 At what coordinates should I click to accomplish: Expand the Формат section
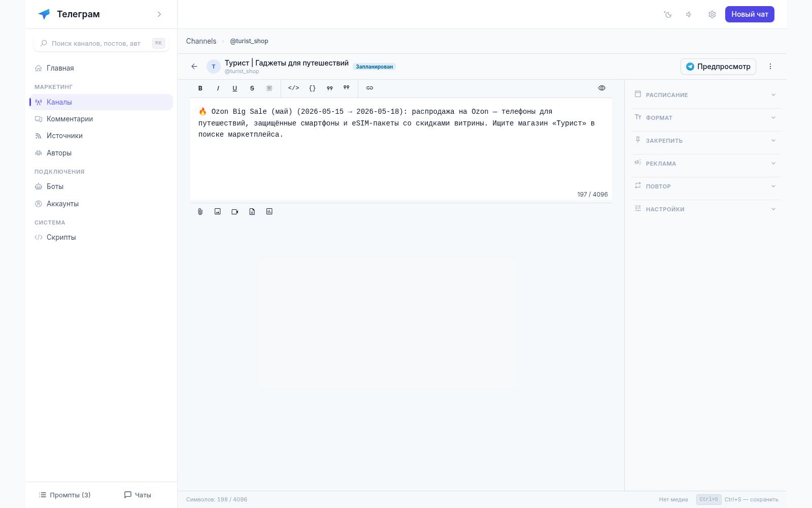[705, 118]
